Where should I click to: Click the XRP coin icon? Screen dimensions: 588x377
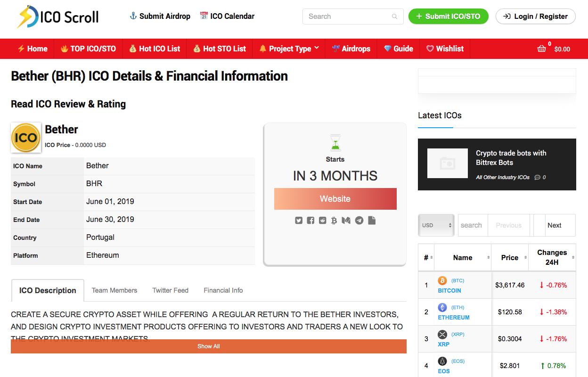point(442,335)
